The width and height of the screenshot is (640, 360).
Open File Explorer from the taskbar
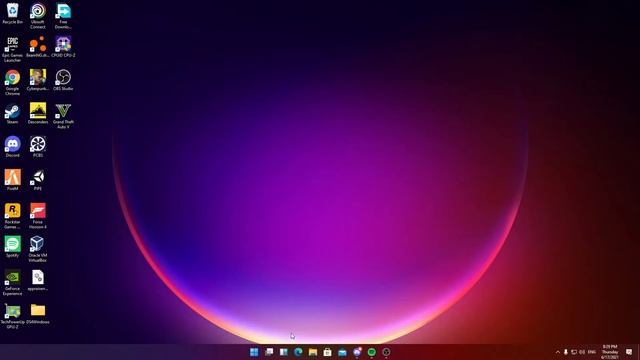(x=313, y=352)
